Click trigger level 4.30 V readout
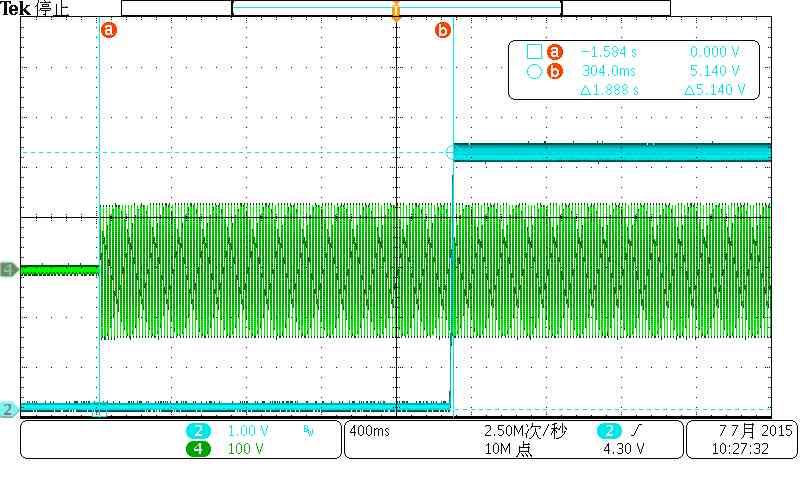Screen dimensions: 800x480 [623, 449]
